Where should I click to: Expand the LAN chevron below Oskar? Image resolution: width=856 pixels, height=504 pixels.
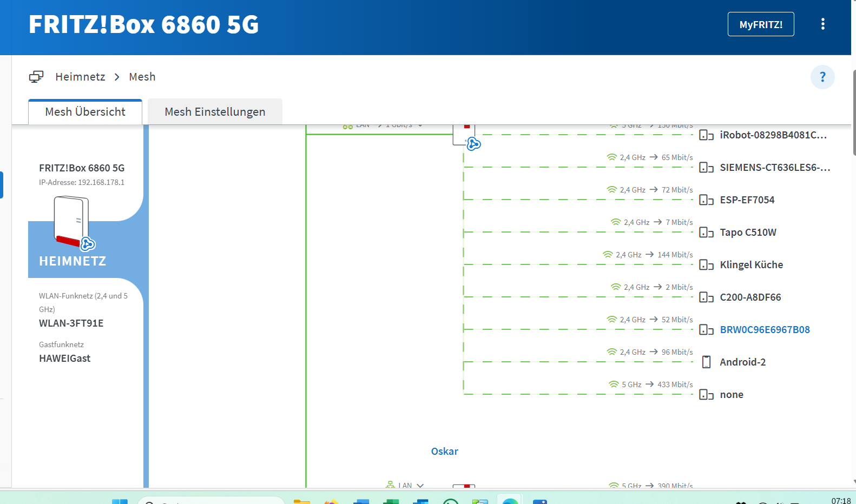click(x=420, y=486)
